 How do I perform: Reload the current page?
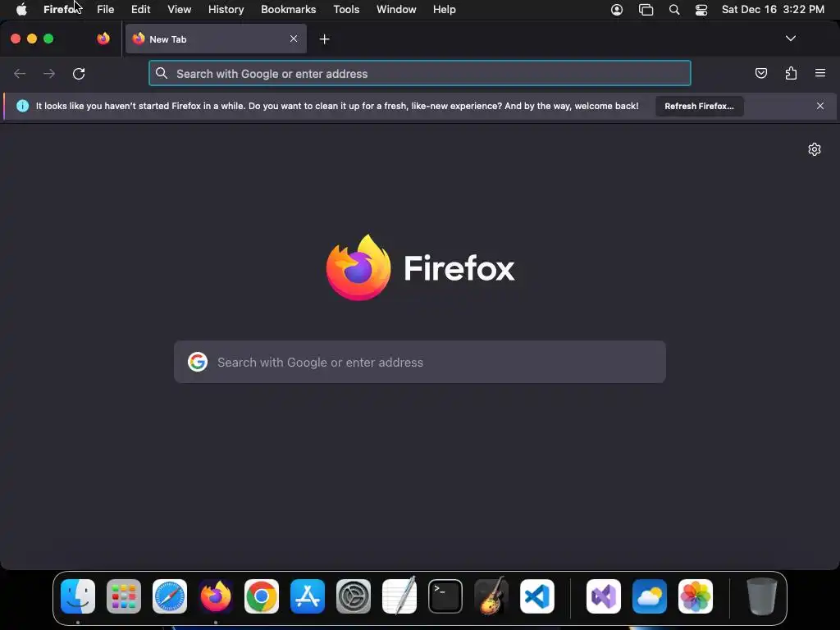79,73
